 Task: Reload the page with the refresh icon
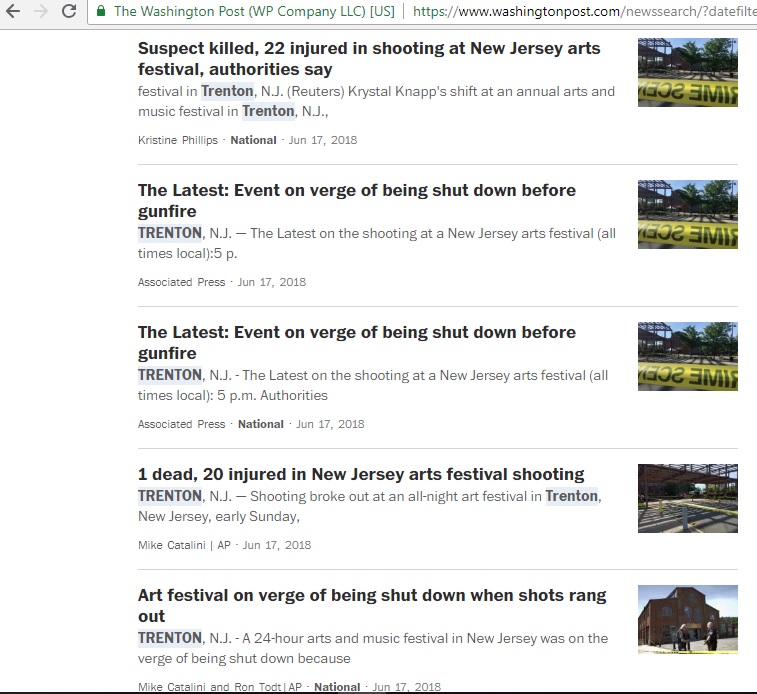pos(69,11)
